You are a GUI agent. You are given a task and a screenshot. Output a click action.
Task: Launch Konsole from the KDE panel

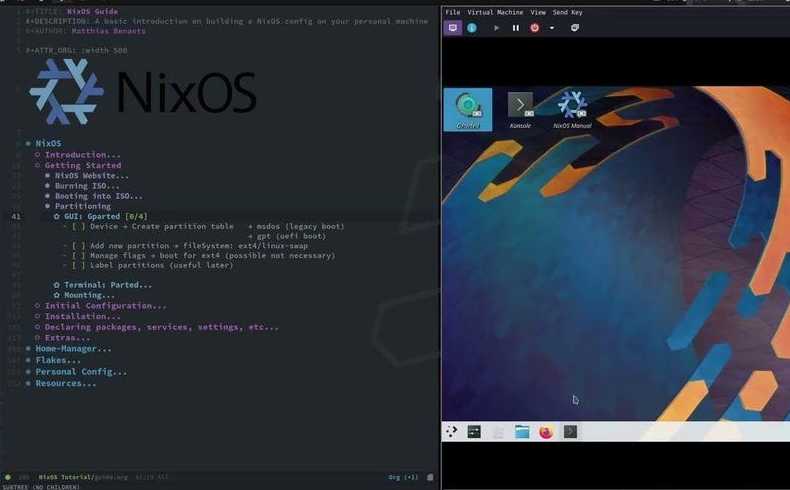coord(570,432)
